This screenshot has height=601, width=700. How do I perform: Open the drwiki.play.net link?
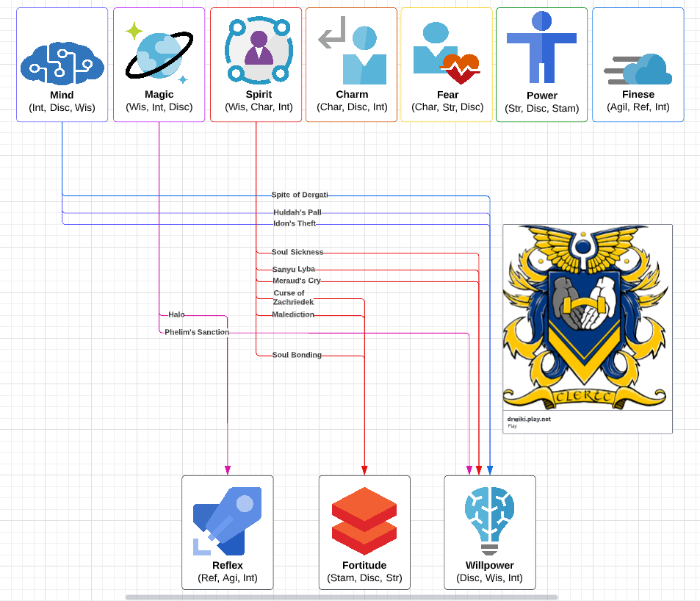click(x=529, y=419)
